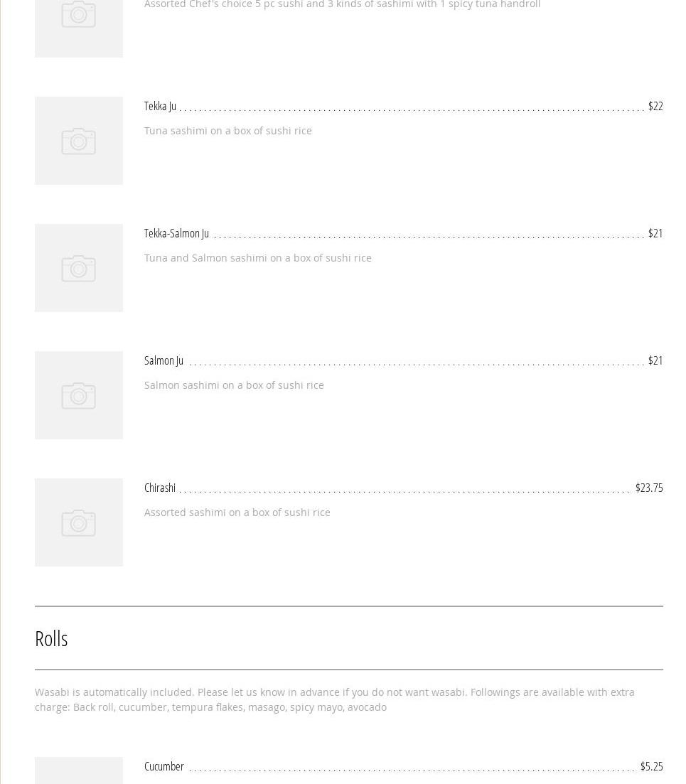Open the Chirashi menu item title

[x=160, y=488]
